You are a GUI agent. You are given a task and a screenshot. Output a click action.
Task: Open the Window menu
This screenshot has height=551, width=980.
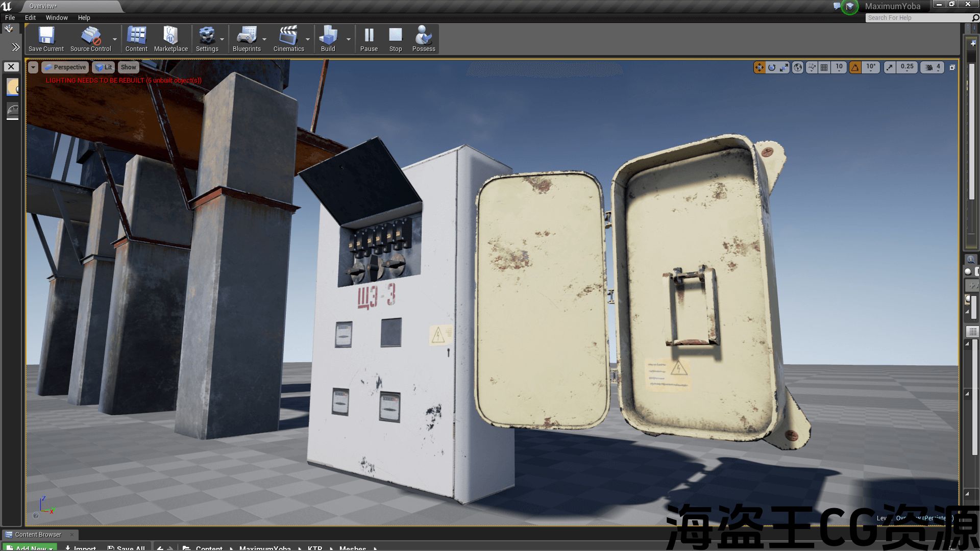point(57,17)
